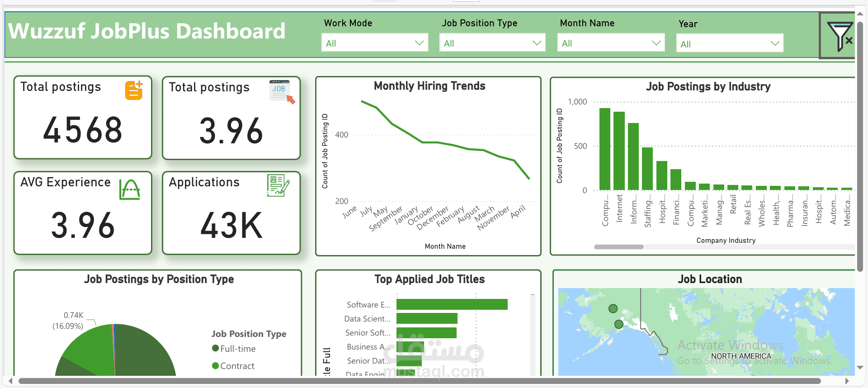Click the Full-time legend dot
This screenshot has width=868, height=388.
click(x=216, y=348)
